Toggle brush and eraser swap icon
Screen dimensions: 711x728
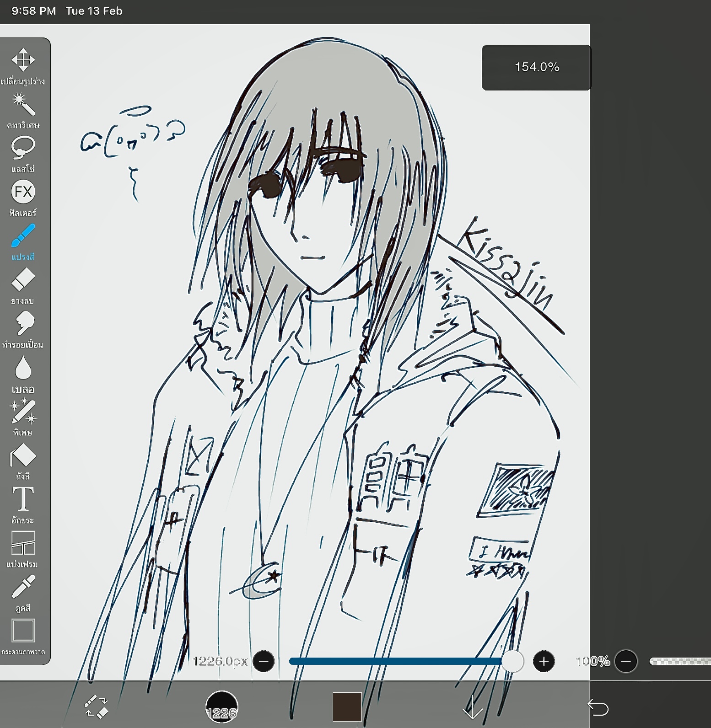tap(97, 706)
